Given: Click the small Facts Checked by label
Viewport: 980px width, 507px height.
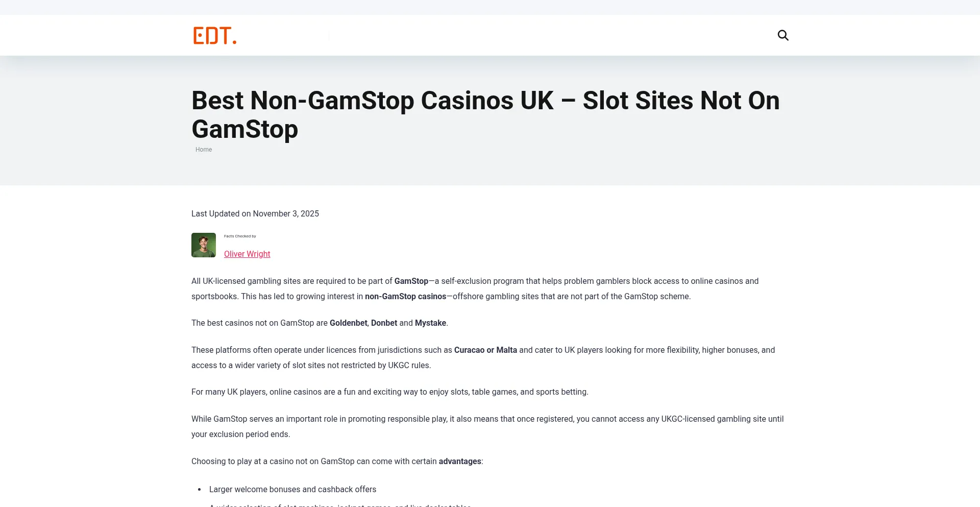Looking at the screenshot, I should [240, 236].
